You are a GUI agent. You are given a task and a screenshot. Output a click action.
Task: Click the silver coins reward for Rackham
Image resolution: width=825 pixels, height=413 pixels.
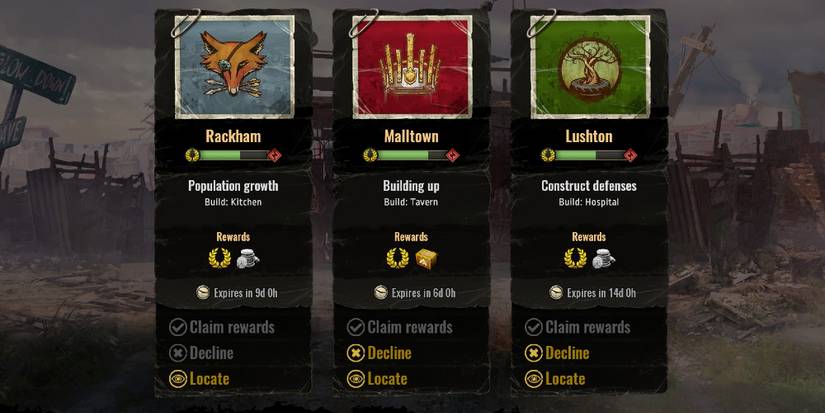tap(247, 258)
